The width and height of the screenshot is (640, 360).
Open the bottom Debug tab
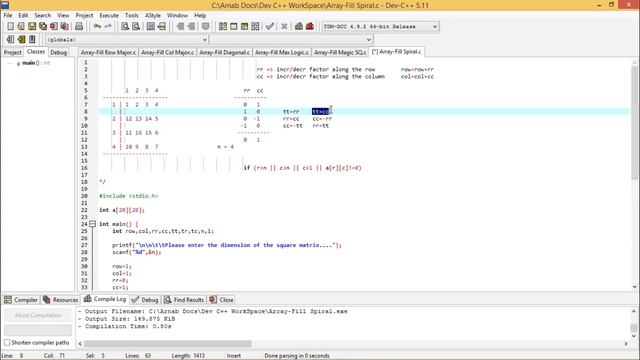pyautogui.click(x=145, y=300)
